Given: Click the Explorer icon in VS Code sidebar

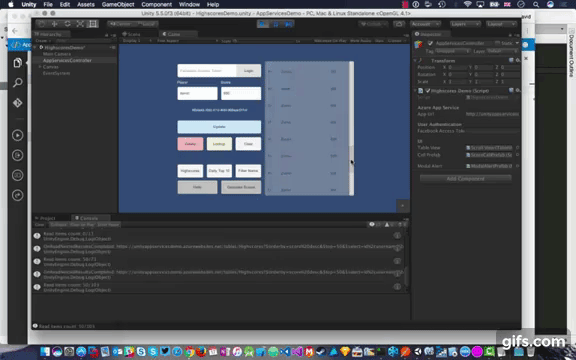Looking at the screenshot, I should [17, 62].
